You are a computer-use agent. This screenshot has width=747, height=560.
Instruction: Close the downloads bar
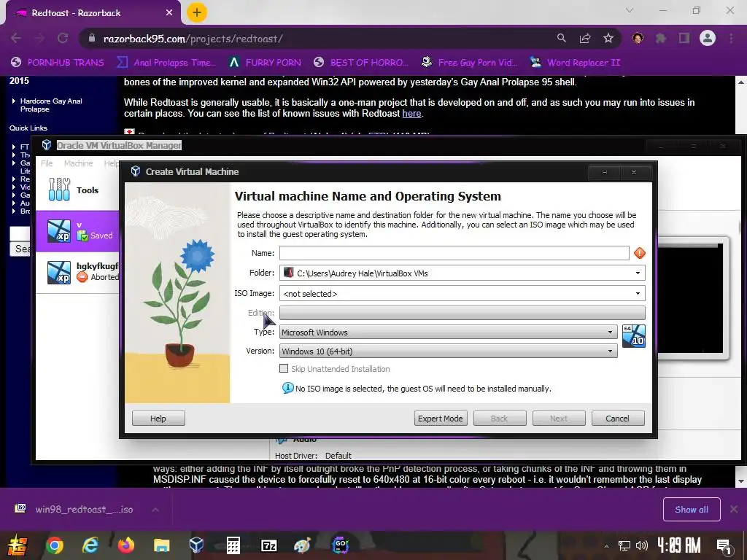tap(734, 509)
